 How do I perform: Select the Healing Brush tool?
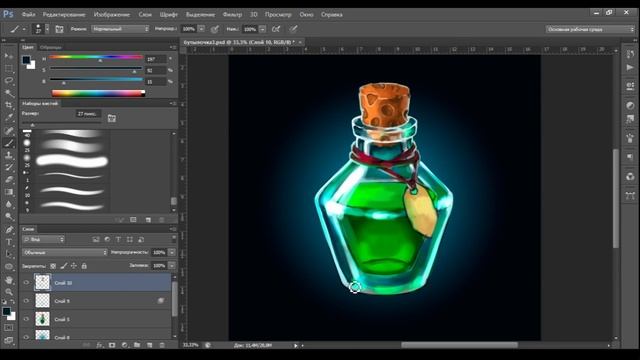[x=9, y=130]
